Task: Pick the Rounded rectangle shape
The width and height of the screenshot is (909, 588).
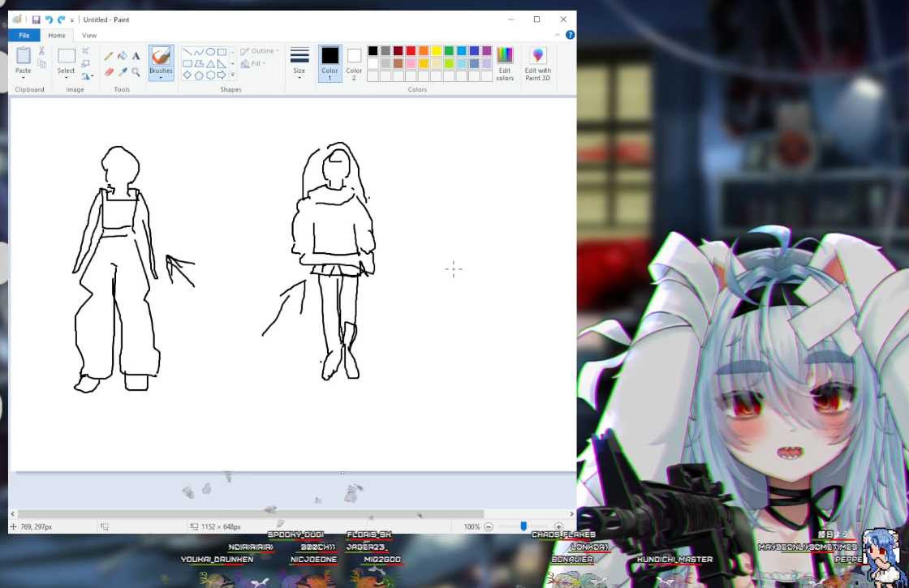Action: pyautogui.click(x=187, y=64)
